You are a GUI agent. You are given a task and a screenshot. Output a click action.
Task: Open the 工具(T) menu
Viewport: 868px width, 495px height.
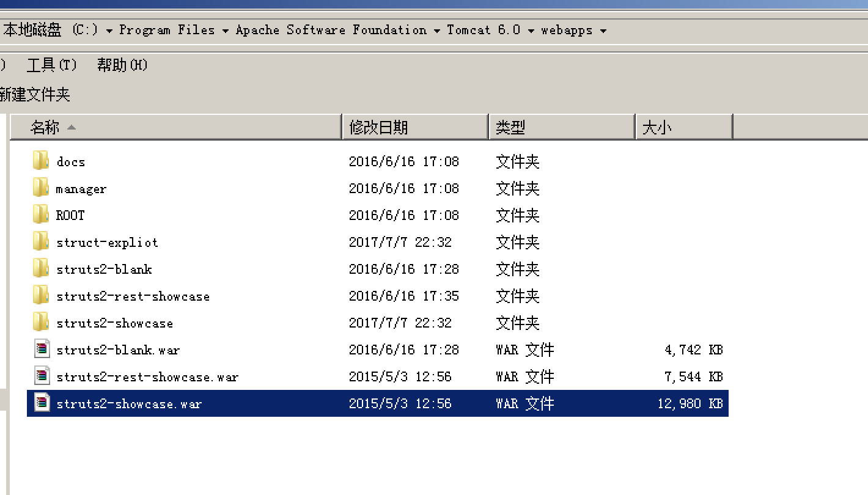point(52,65)
